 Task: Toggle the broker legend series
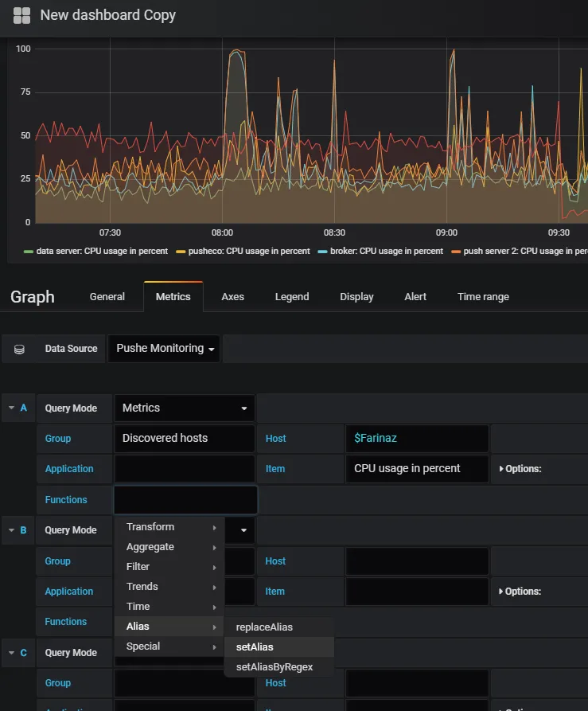[x=380, y=252]
